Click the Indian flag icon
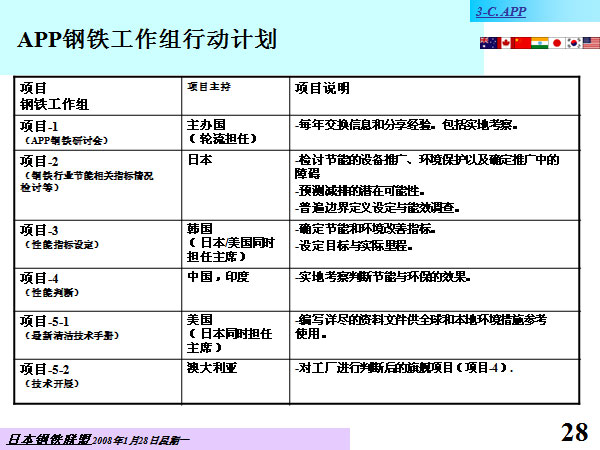600x450 pixels. [540, 43]
